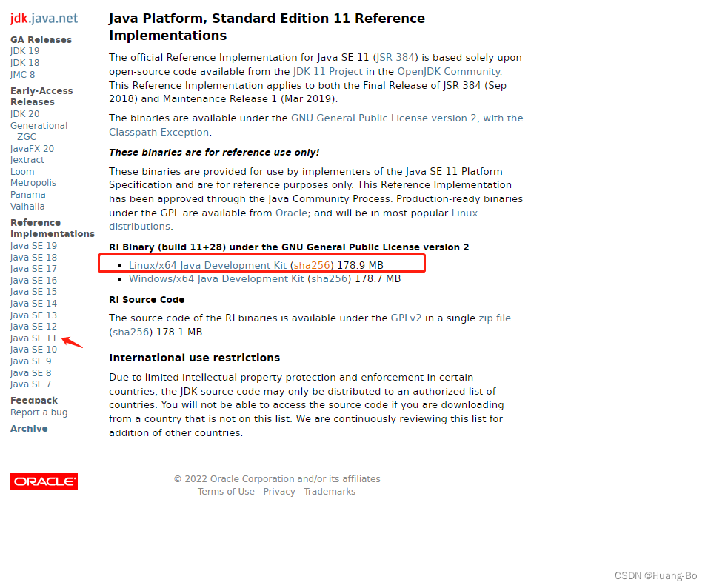Open the JDK 11 Project link
The height and width of the screenshot is (588, 708).
pos(328,72)
